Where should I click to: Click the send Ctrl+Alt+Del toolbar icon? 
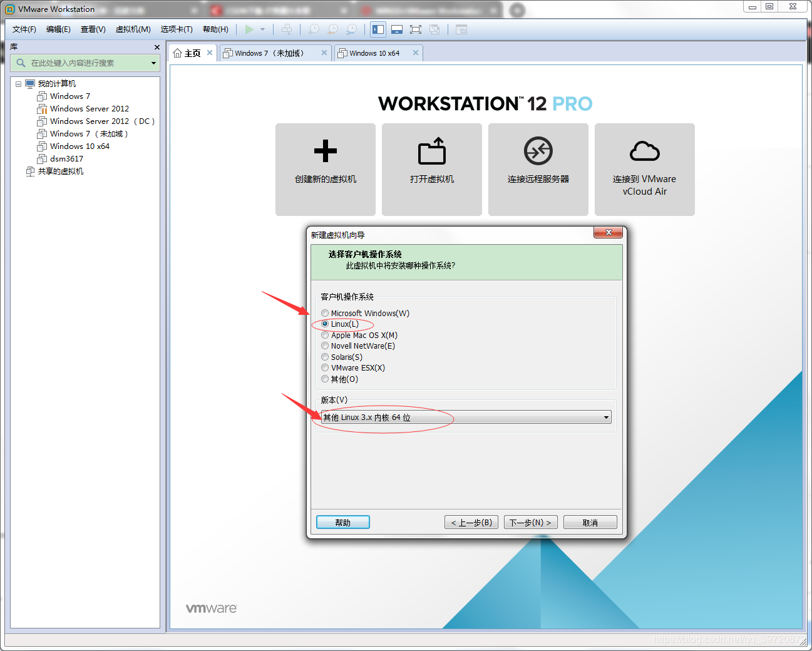coord(287,29)
